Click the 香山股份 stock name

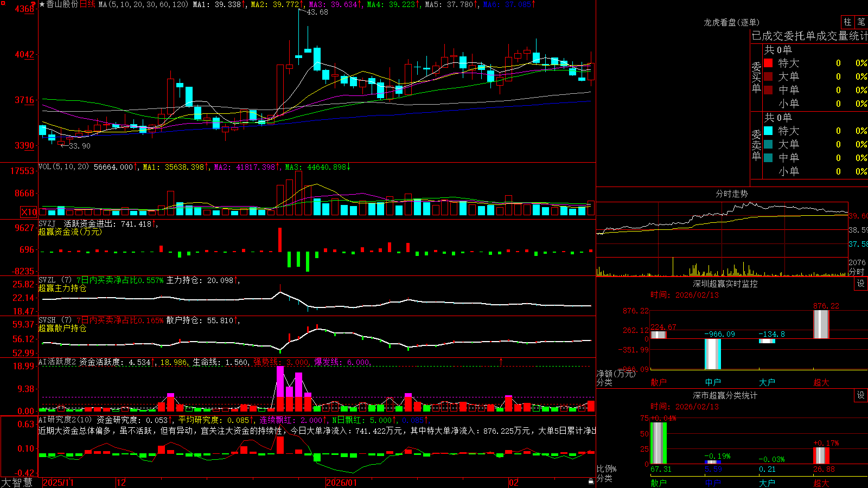point(62,4)
